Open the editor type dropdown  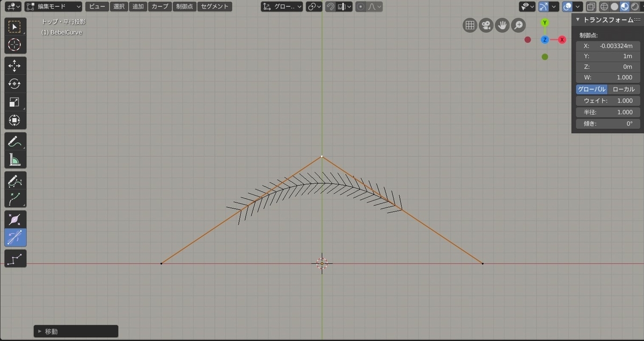13,7
